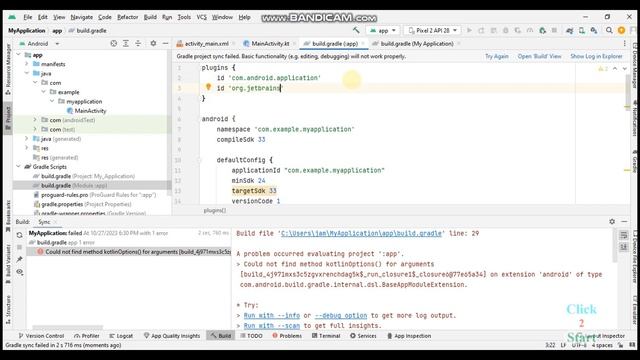Open the Logcat tool window tab
The image size is (640, 360).
pos(121,336)
